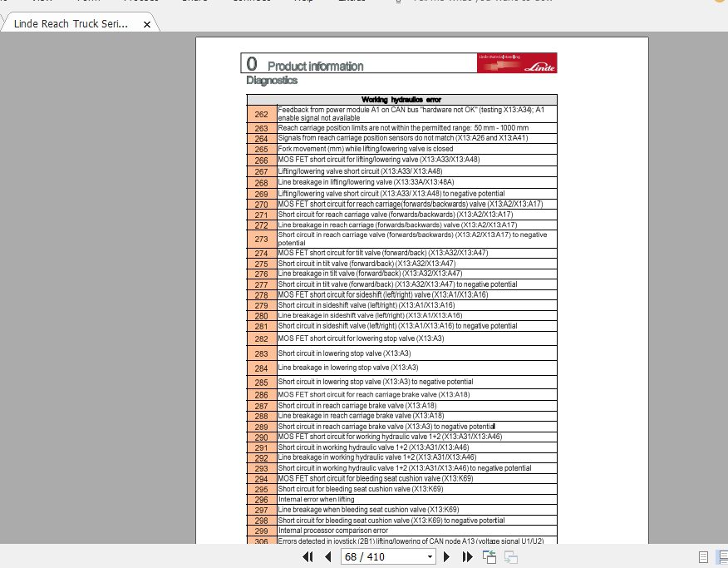Click 'MOS FET short circuit for sideshift' row
Image resolution: width=728 pixels, height=568 pixels.
[382, 294]
